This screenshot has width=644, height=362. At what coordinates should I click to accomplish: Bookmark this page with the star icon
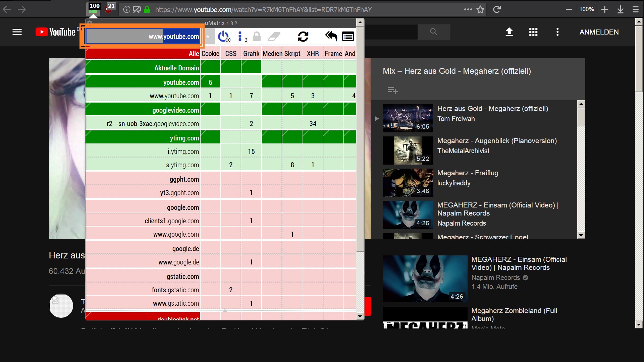point(480,9)
